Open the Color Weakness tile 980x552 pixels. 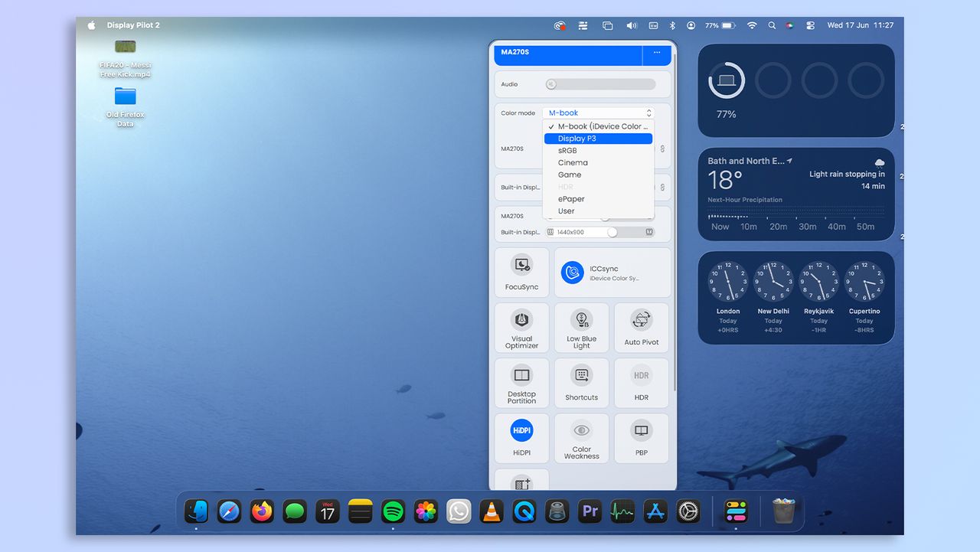pos(582,439)
